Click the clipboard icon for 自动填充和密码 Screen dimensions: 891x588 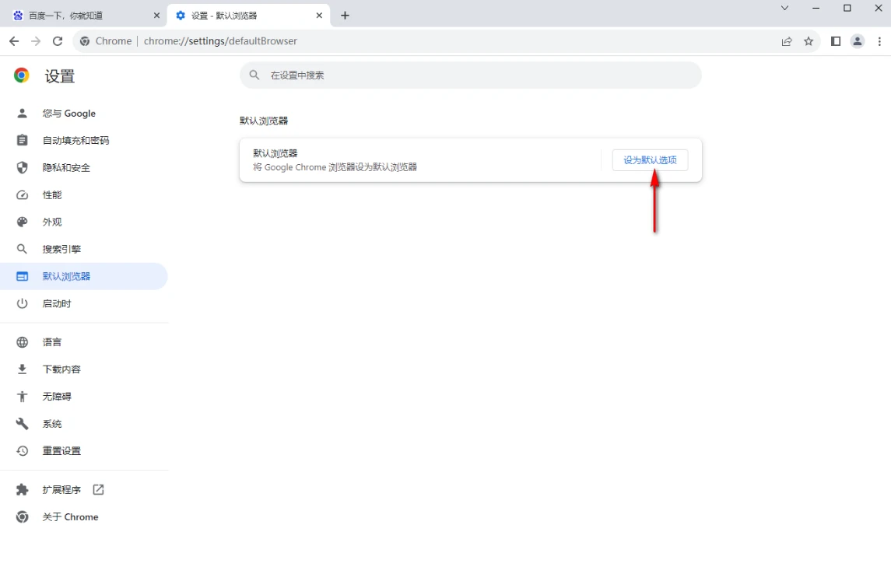[22, 140]
